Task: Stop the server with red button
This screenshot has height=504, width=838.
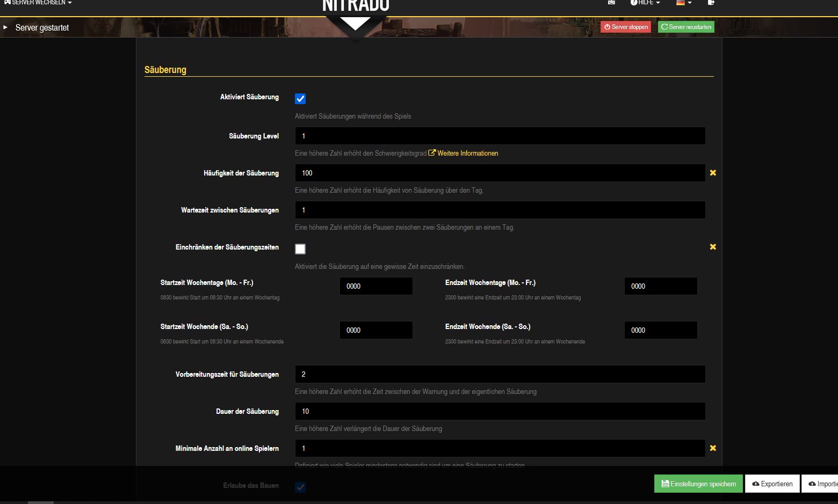Action: tap(626, 27)
